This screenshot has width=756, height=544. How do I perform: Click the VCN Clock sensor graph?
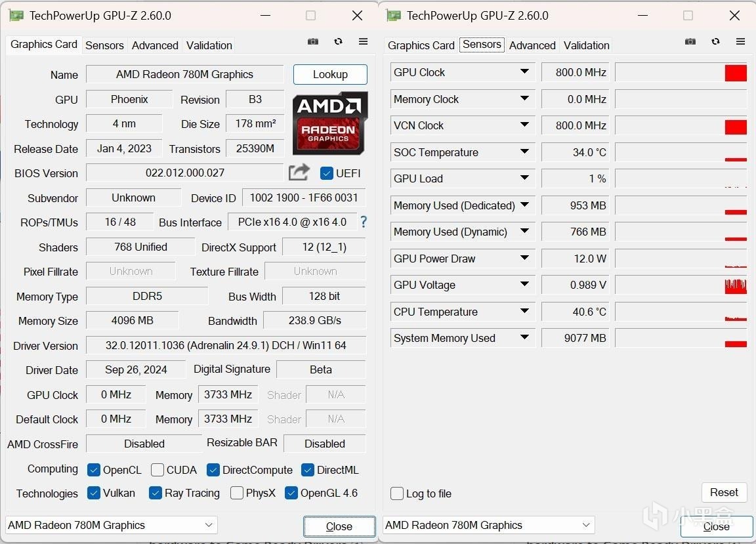pos(681,125)
